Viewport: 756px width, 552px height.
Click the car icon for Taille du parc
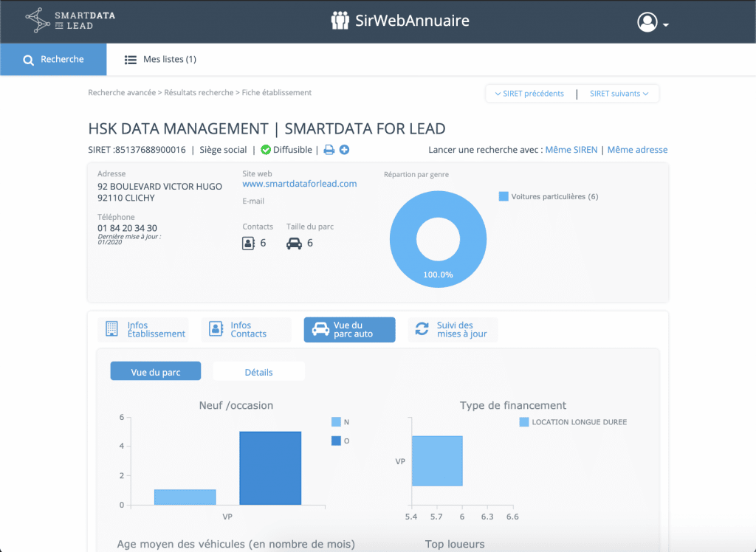294,244
